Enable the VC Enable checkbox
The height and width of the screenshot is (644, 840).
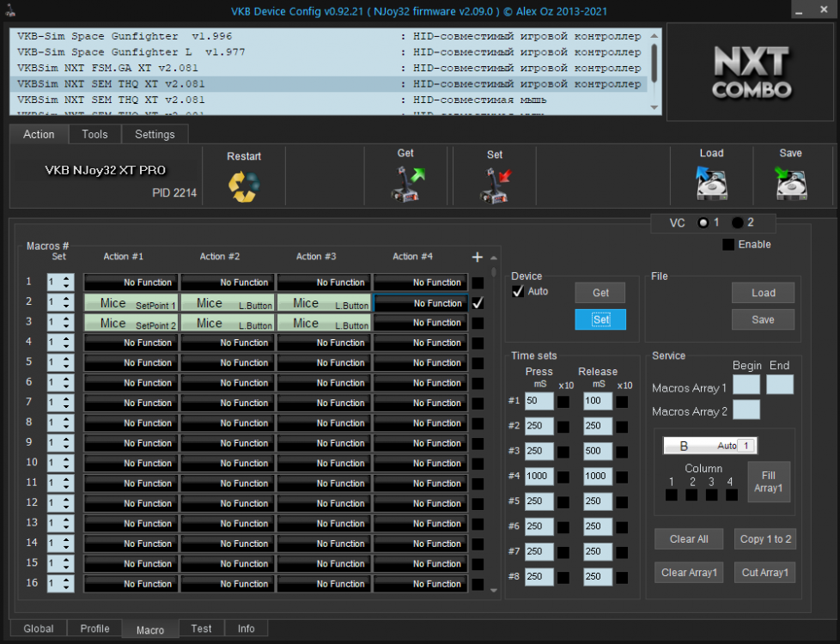(728, 245)
